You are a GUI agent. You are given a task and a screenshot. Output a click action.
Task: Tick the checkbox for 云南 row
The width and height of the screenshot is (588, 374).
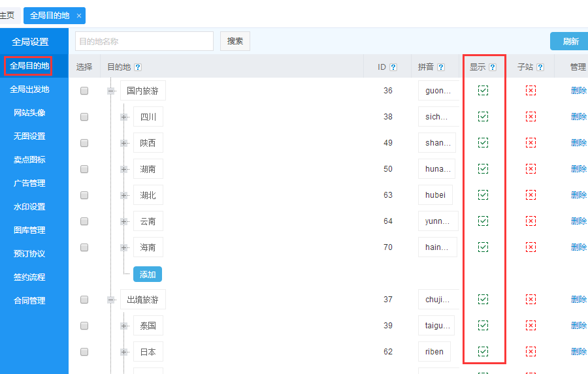pyautogui.click(x=84, y=221)
